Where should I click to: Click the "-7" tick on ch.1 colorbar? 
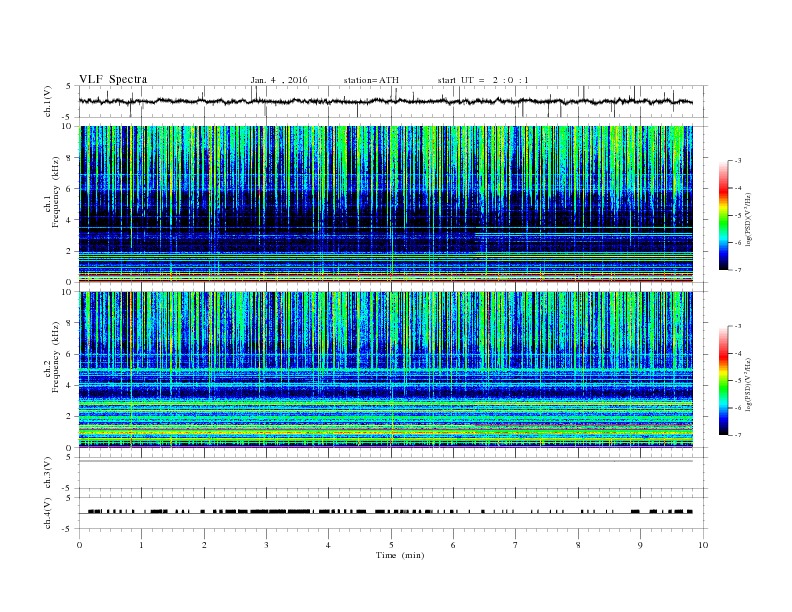click(x=738, y=270)
